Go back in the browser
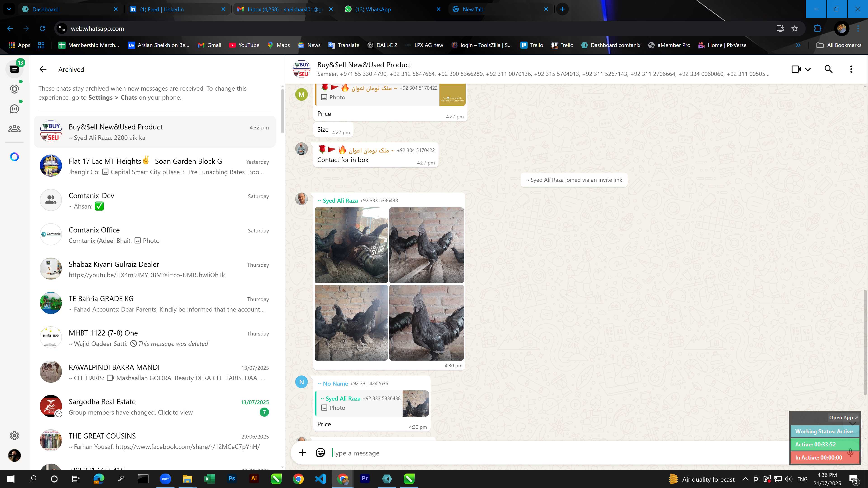The image size is (868, 488). click(x=10, y=29)
